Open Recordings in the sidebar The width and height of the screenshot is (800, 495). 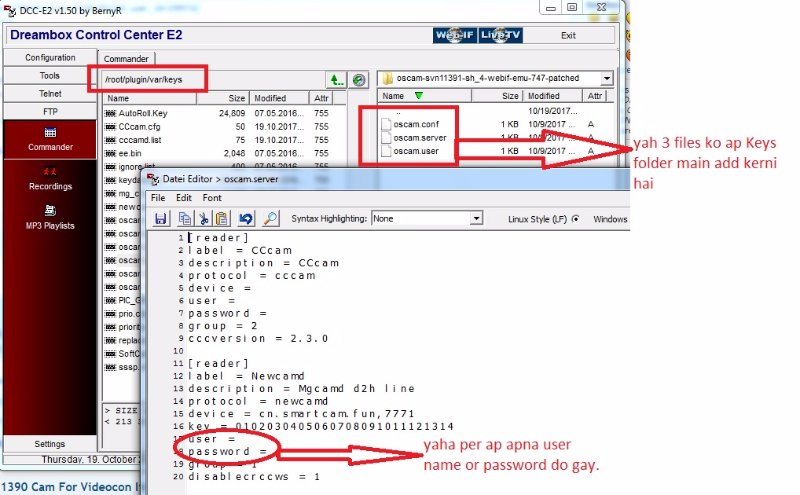coord(50,178)
